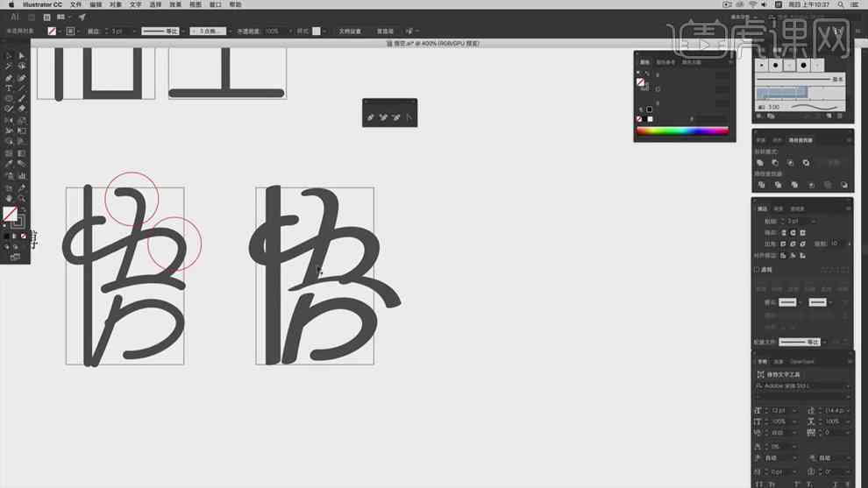Align stroke to outside
Viewport: 868px width, 488px height.
tap(802, 255)
